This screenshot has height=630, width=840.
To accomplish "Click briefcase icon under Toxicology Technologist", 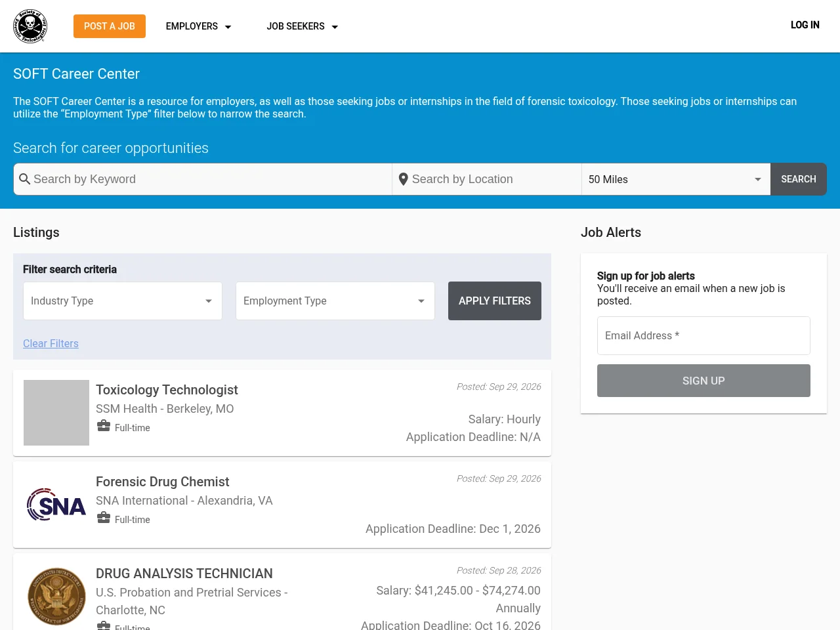I will [104, 427].
